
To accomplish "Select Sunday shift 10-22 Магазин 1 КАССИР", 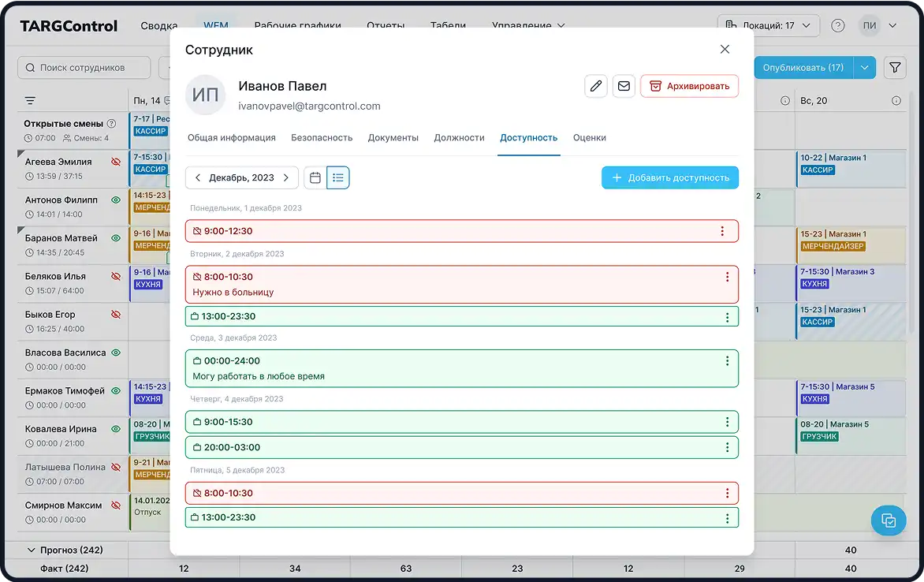I will pyautogui.click(x=851, y=170).
